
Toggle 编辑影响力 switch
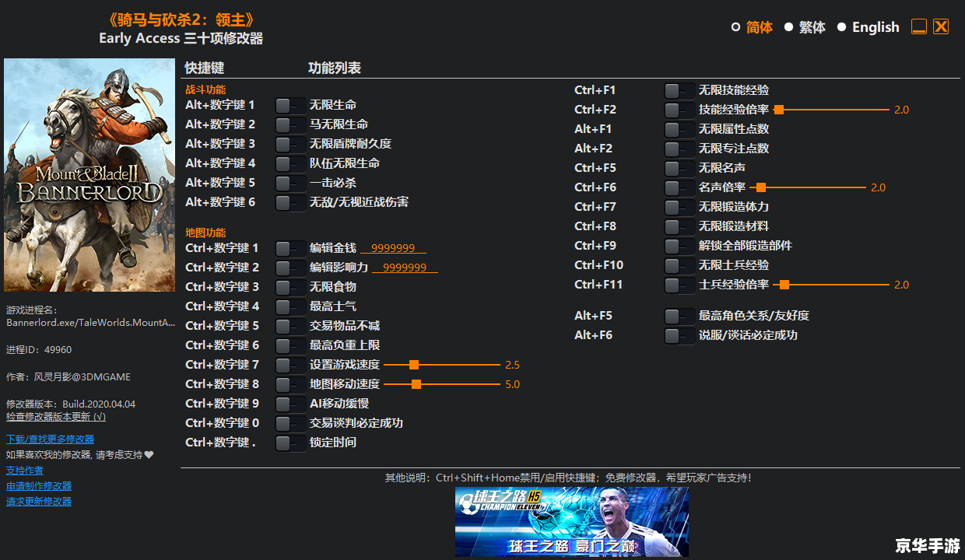[x=290, y=268]
